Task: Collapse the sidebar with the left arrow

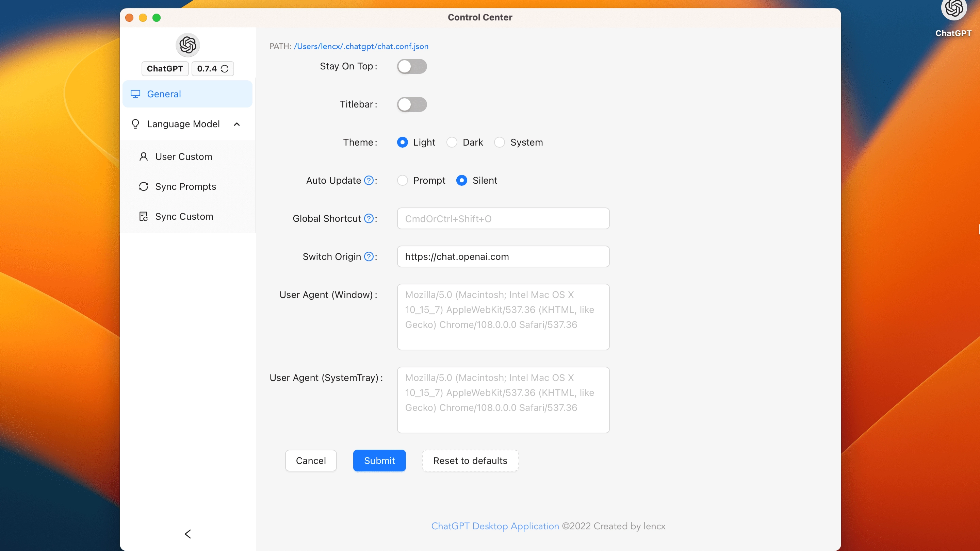Action: point(187,534)
